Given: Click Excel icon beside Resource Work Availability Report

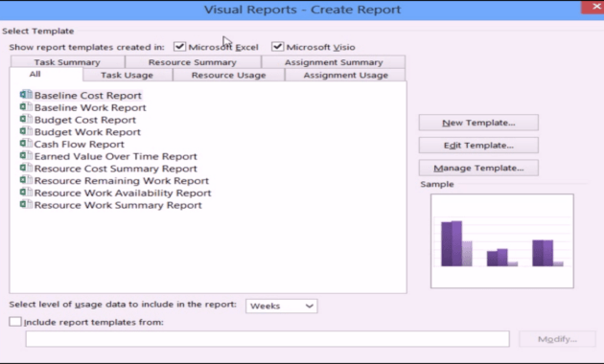Looking at the screenshot, I should click(x=26, y=193).
